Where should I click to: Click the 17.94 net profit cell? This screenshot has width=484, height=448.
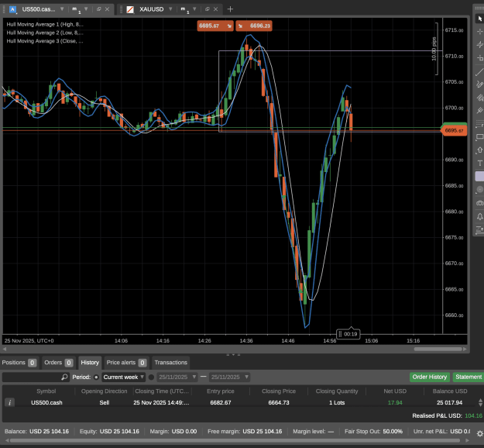pyautogui.click(x=395, y=402)
